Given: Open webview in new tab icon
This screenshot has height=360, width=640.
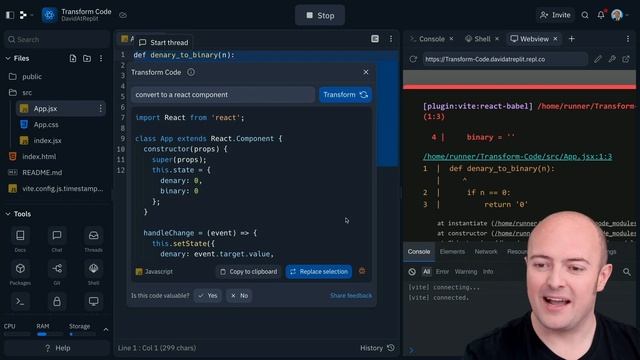Looking at the screenshot, I should click(x=626, y=59).
